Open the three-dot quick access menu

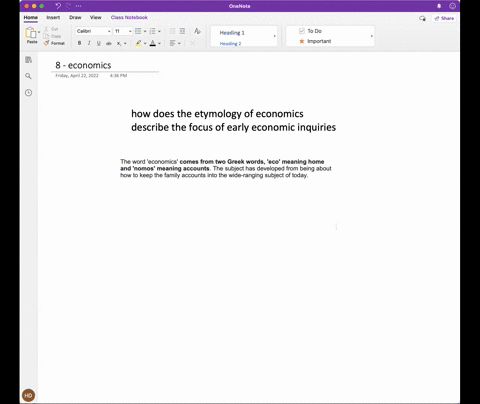click(x=78, y=6)
